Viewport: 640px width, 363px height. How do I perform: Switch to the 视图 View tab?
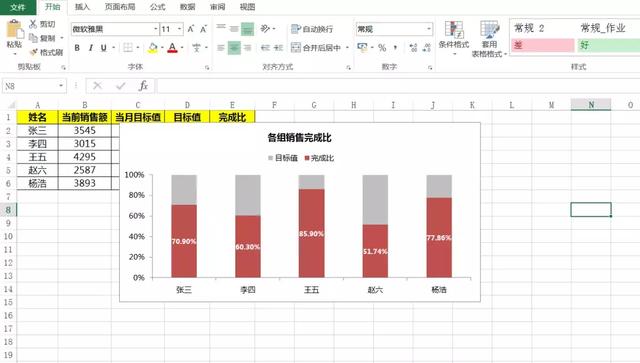pyautogui.click(x=247, y=7)
